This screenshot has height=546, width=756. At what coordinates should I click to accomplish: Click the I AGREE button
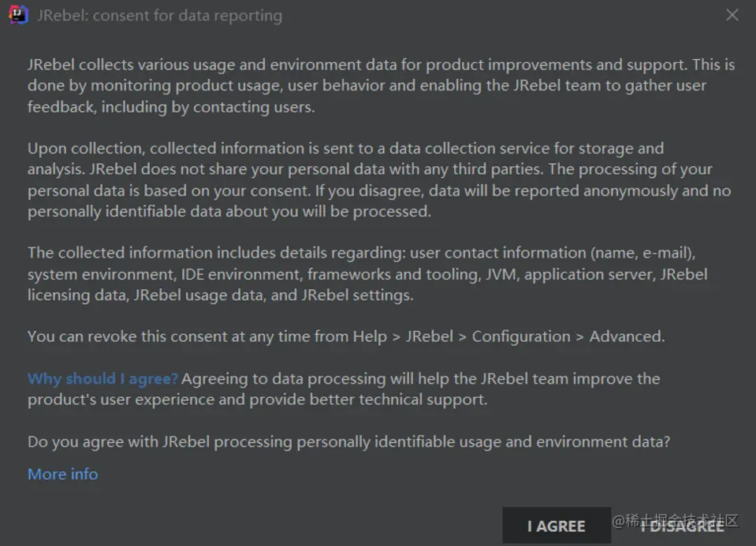tap(557, 526)
